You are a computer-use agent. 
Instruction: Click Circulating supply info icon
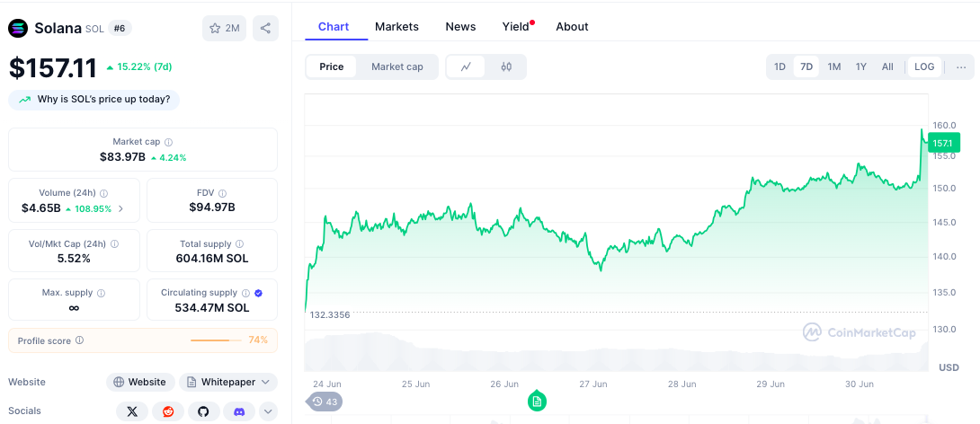tap(245, 293)
